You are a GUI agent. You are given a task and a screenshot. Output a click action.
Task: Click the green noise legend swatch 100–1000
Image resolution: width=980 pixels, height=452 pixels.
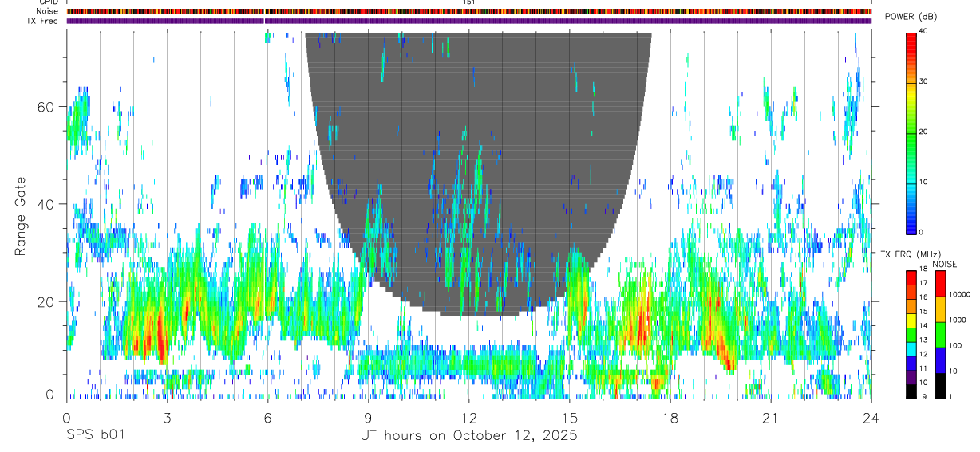click(940, 335)
